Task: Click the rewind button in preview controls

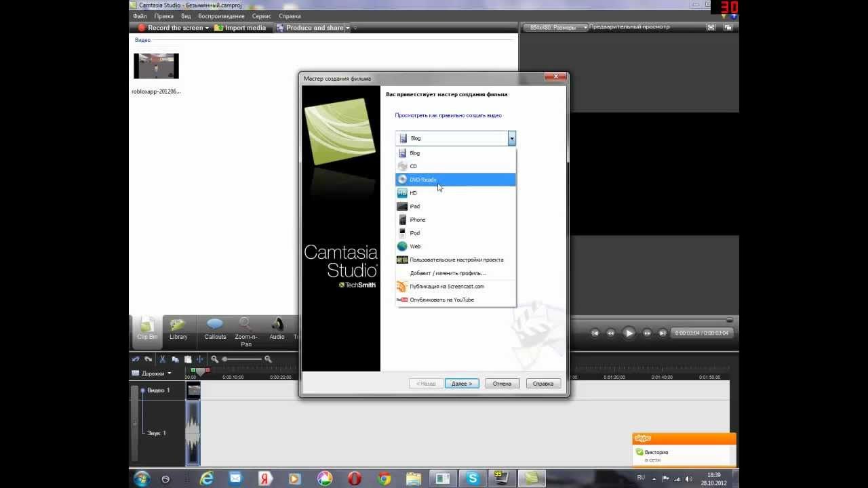Action: [611, 333]
